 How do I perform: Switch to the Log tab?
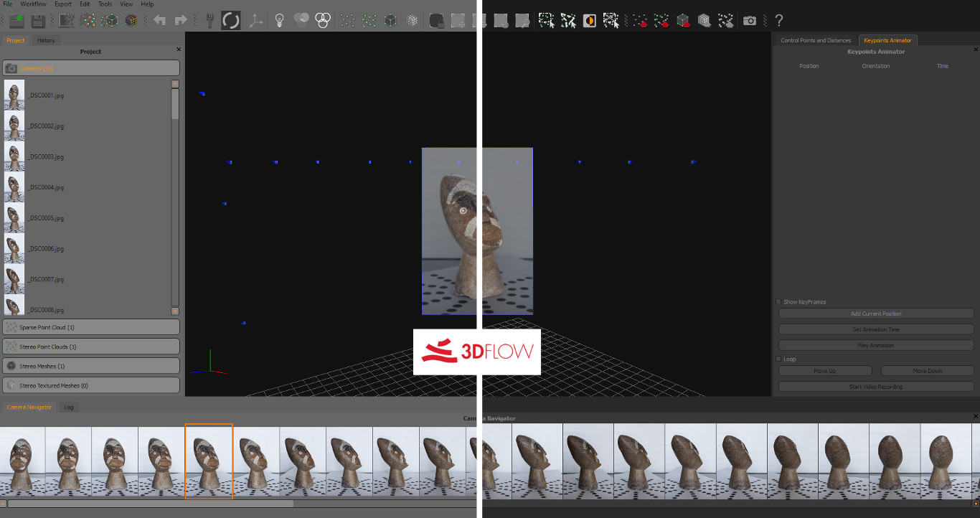(69, 407)
